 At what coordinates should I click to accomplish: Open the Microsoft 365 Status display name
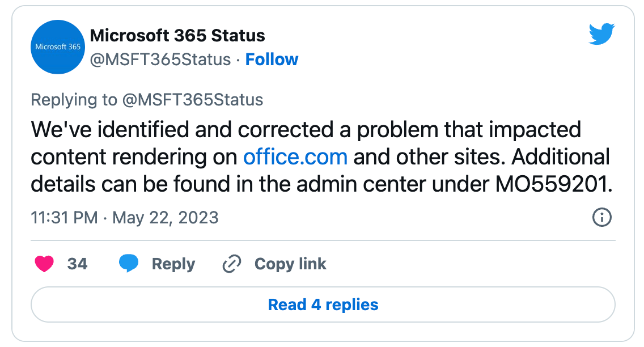177,36
